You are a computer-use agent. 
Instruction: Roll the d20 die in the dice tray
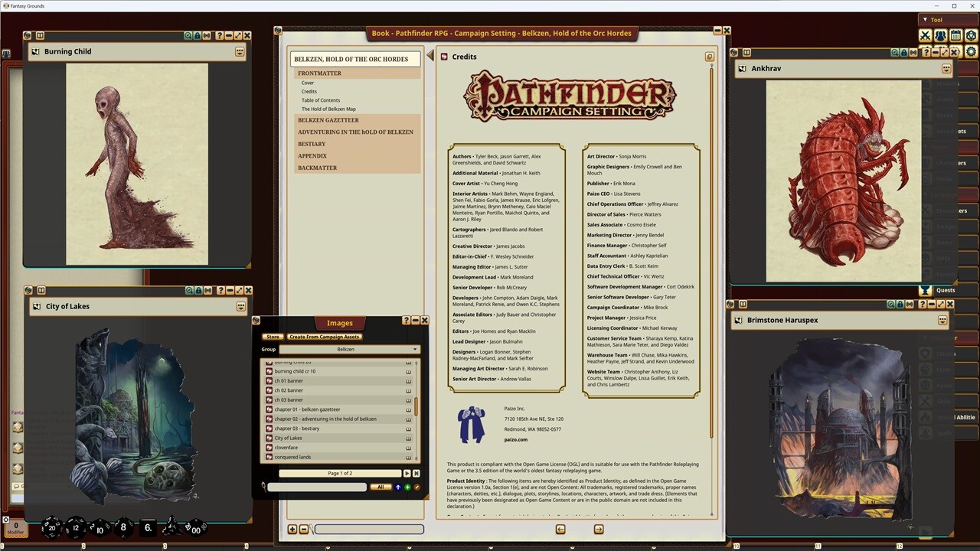point(51,528)
